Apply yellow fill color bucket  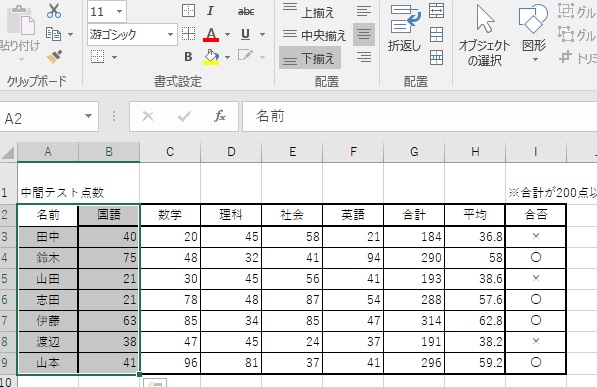tap(211, 57)
